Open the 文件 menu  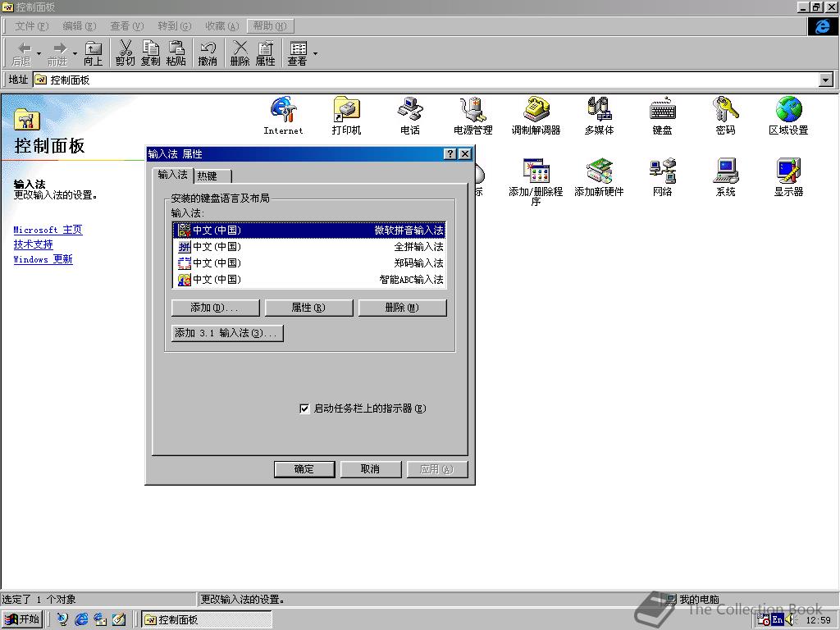(x=31, y=25)
